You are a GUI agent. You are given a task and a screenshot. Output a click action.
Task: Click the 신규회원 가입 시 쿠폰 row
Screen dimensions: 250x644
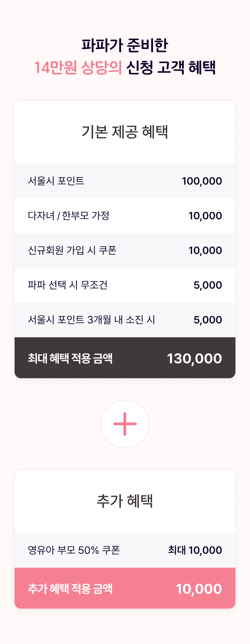tap(125, 251)
